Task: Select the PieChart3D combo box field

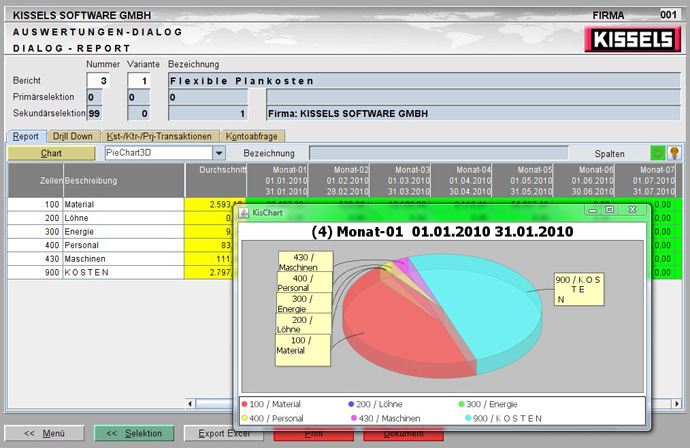Action: tap(159, 153)
